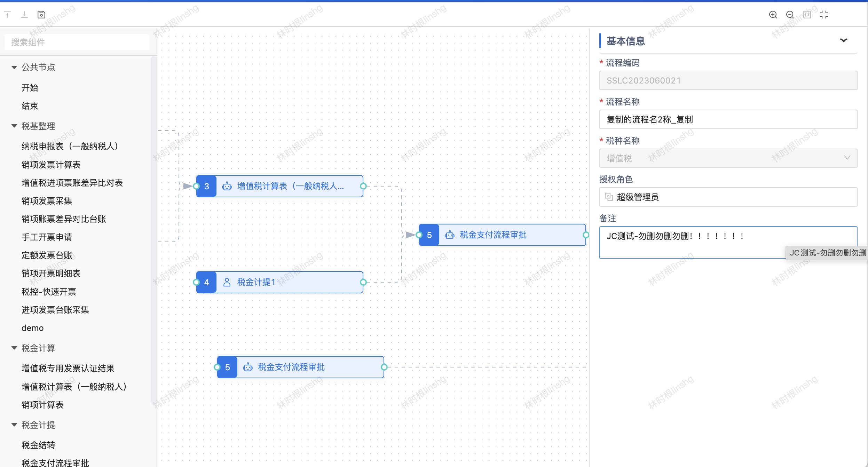Image resolution: width=868 pixels, height=467 pixels.
Task: Zoom out with the magnifier minus icon
Action: tap(790, 15)
